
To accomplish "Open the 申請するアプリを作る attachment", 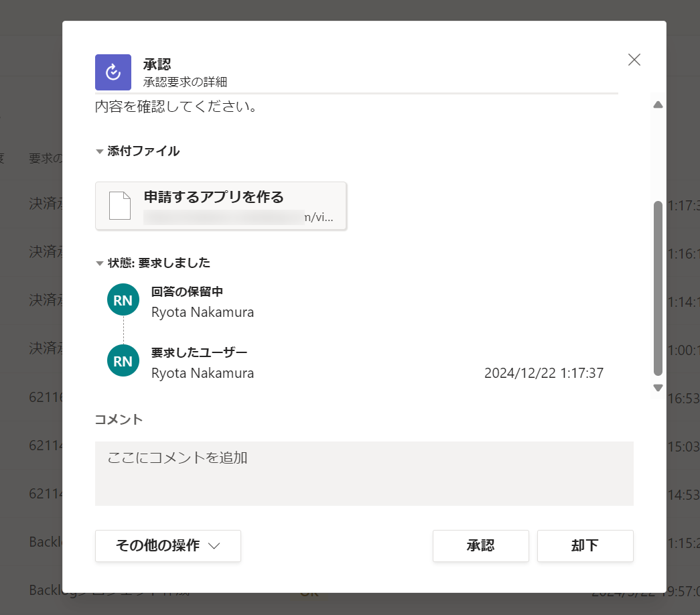I will point(220,206).
